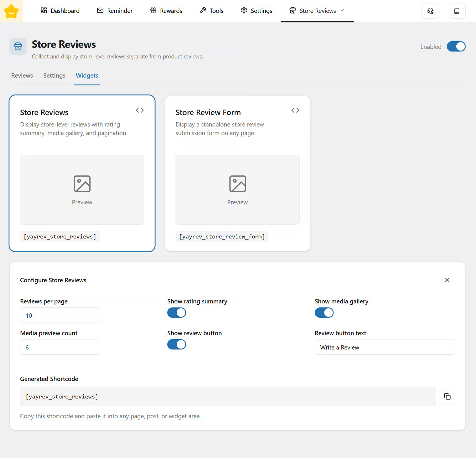Select the Store Review Form preview thumbnail
Image resolution: width=476 pixels, height=458 pixels.
[x=237, y=190]
